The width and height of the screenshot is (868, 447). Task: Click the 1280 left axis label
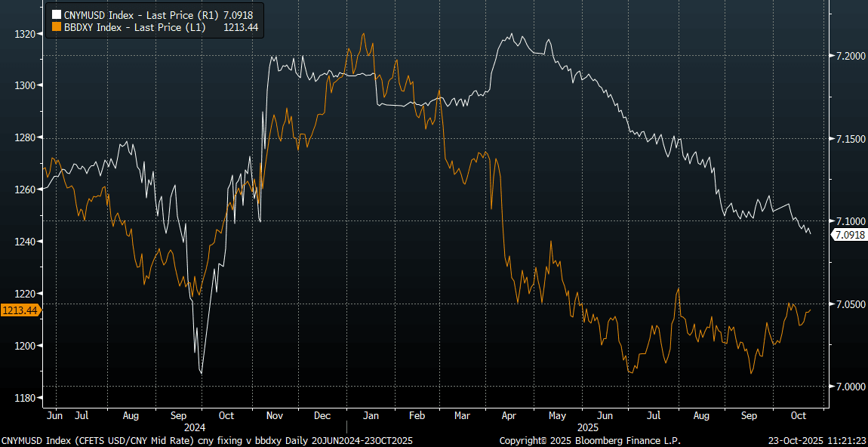click(x=26, y=138)
